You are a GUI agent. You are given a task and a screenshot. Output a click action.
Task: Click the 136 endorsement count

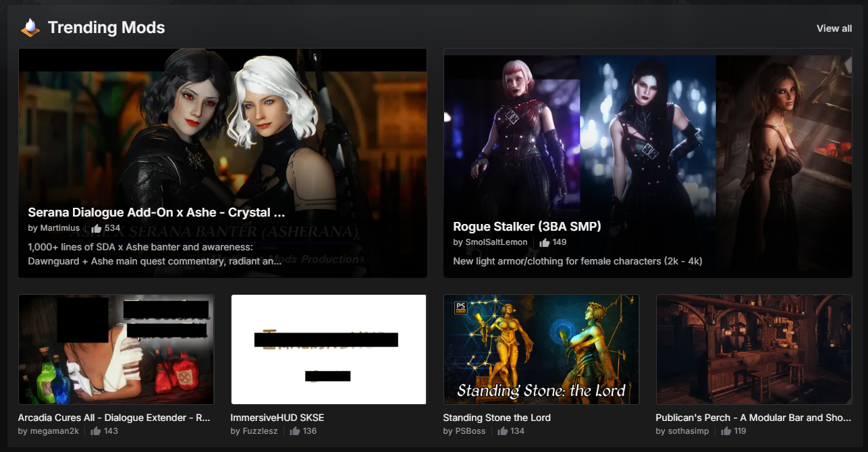coord(309,431)
